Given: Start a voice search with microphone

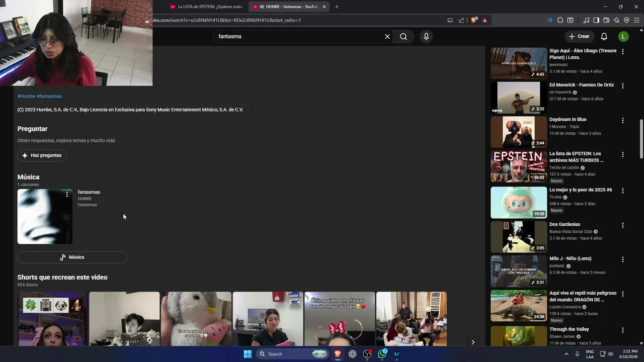Looking at the screenshot, I should [426, 36].
